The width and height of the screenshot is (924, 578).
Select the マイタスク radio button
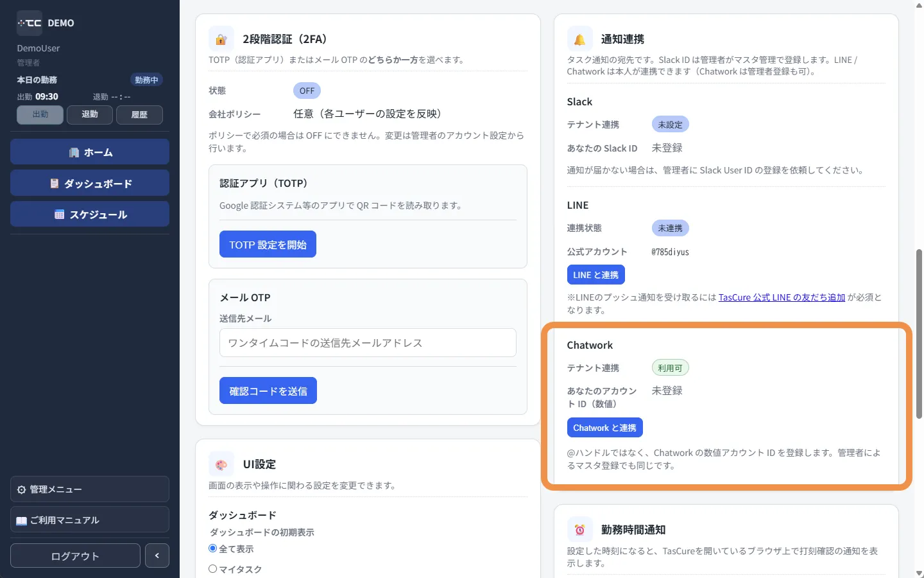213,569
